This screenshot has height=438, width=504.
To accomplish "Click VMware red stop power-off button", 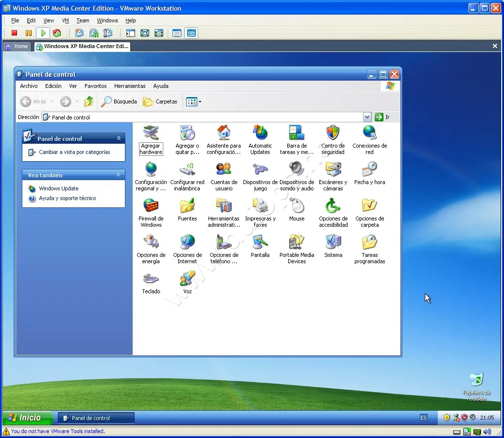I will click(14, 33).
